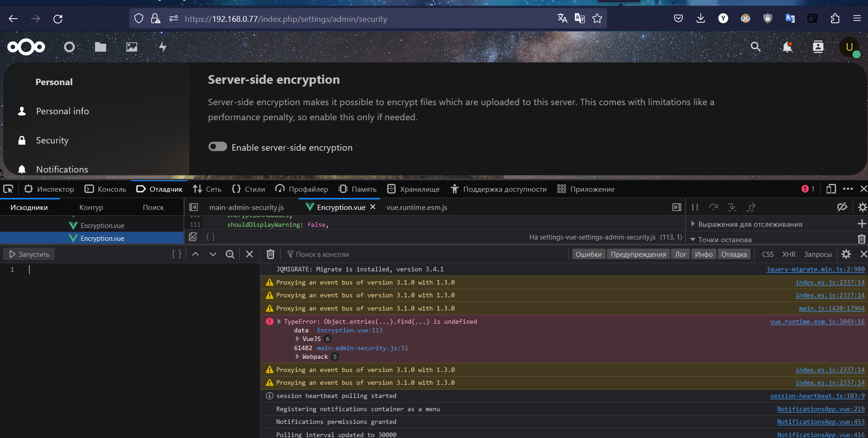Enable server-side encryption switch
This screenshot has width=868, height=438.
(218, 147)
